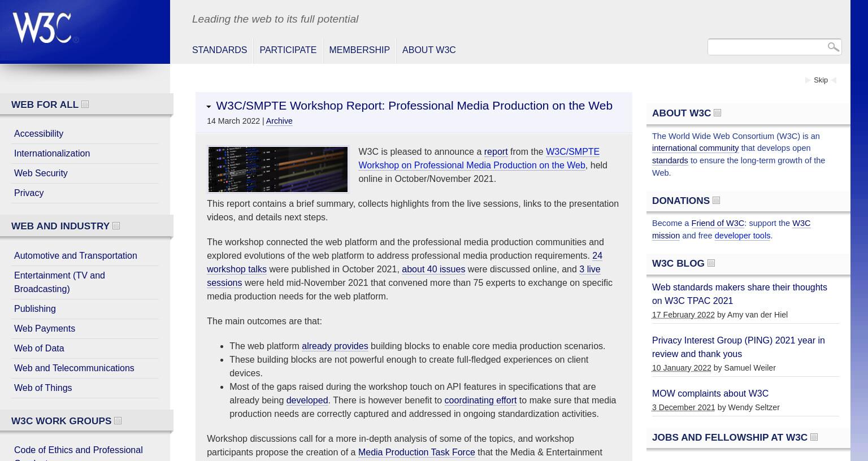868x461 pixels.
Task: Open Code of Ethics and Professional link
Action: click(79, 454)
